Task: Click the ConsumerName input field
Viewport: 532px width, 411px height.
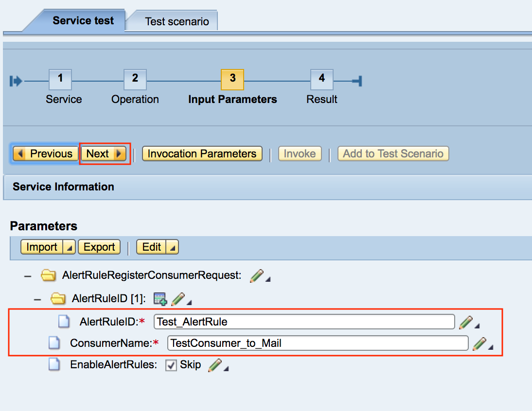Action: tap(318, 343)
